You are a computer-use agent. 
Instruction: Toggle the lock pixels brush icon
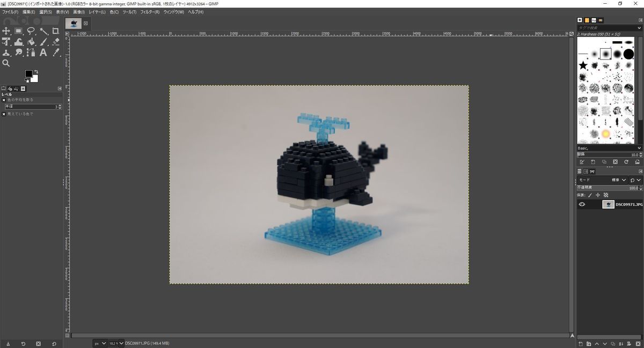coord(590,195)
